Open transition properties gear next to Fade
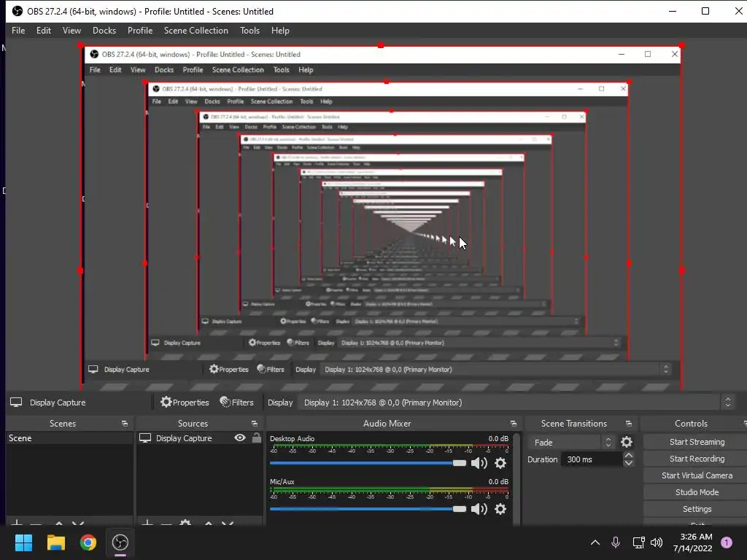The width and height of the screenshot is (747, 560). click(x=627, y=443)
